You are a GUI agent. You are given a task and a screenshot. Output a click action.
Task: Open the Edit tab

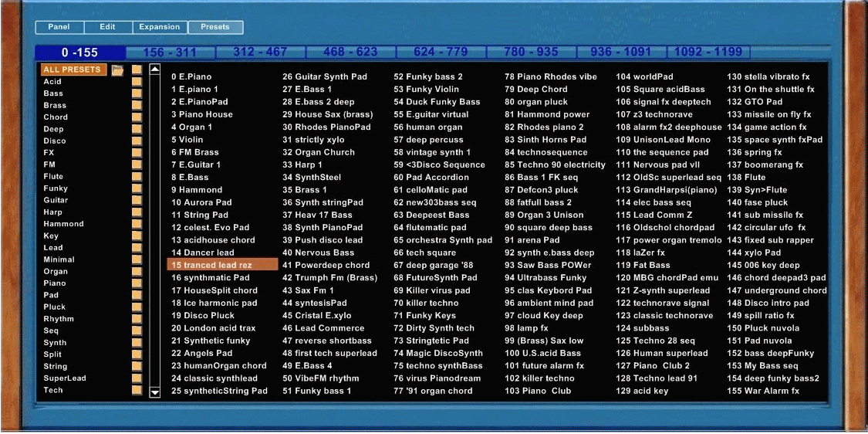click(x=108, y=27)
